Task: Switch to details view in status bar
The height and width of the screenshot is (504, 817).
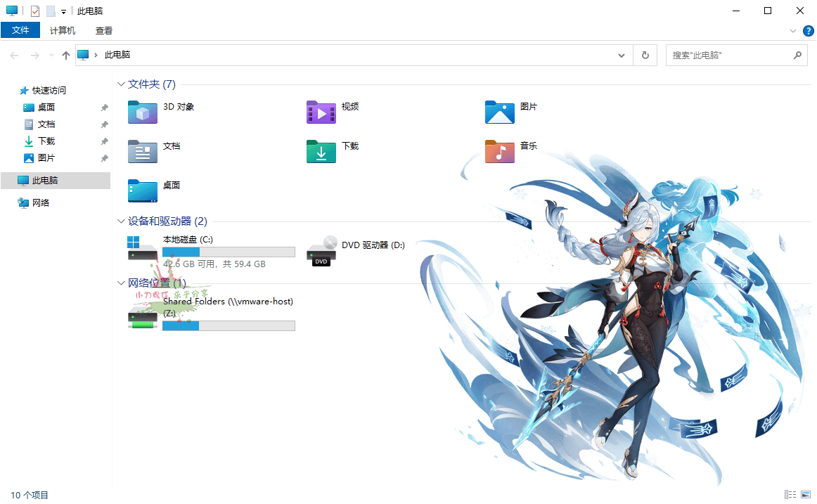Action: (790, 495)
